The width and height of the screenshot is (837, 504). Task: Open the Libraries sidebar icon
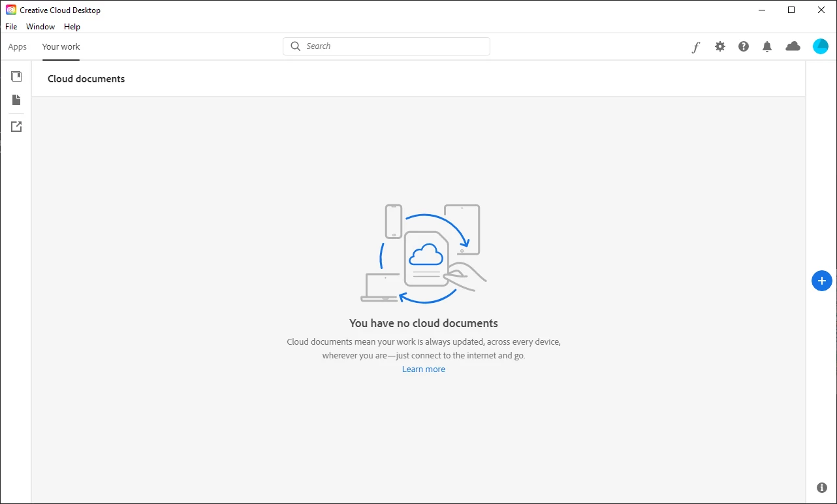pyautogui.click(x=16, y=76)
